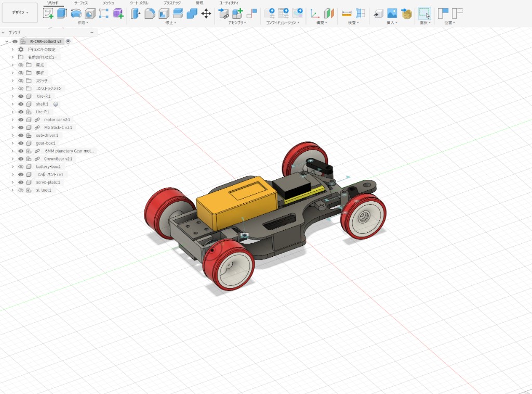Hide the motor car v2:1 component
The width and height of the screenshot is (532, 394).
pos(21,120)
